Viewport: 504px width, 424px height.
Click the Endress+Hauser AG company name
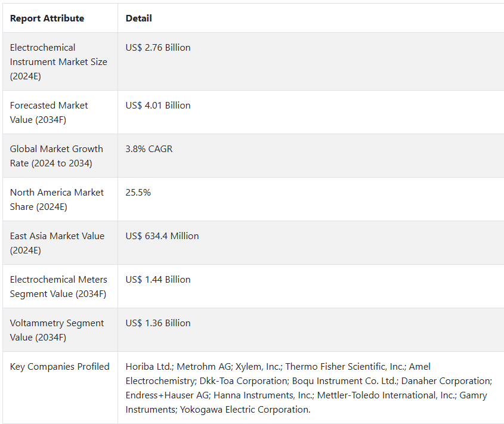pyautogui.click(x=168, y=395)
